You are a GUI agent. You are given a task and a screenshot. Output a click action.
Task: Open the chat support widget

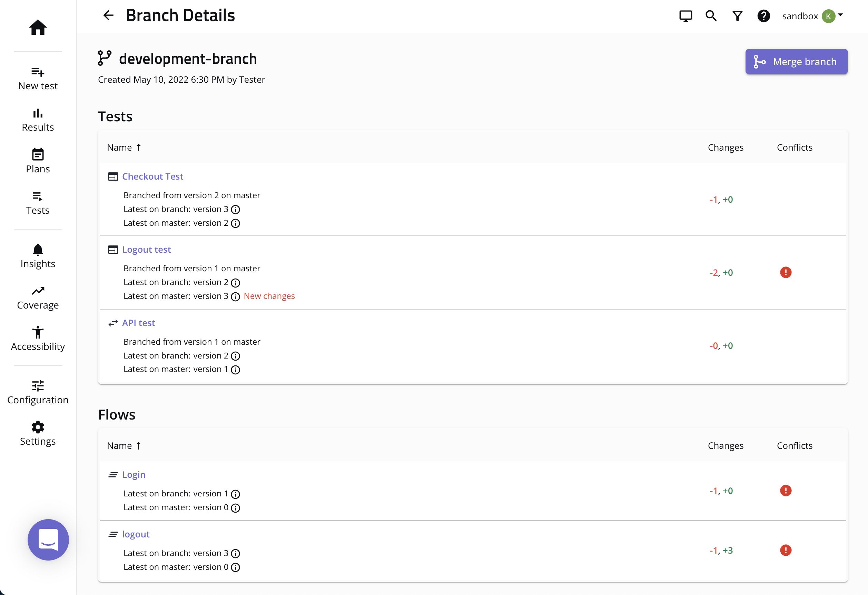click(48, 539)
